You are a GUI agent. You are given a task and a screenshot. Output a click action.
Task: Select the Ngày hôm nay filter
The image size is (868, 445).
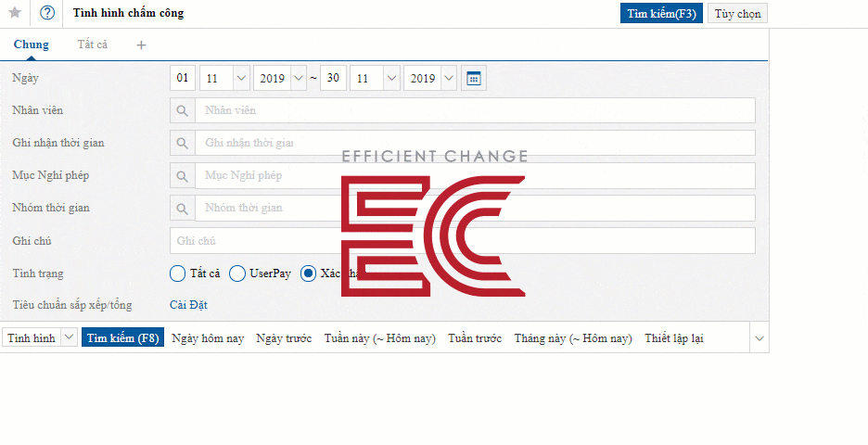click(208, 338)
